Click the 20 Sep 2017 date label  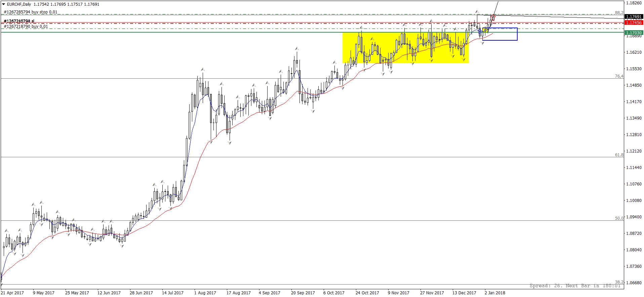click(303, 293)
